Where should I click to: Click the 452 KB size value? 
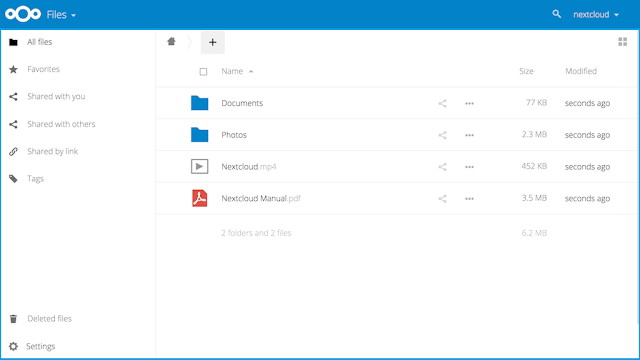pos(534,166)
